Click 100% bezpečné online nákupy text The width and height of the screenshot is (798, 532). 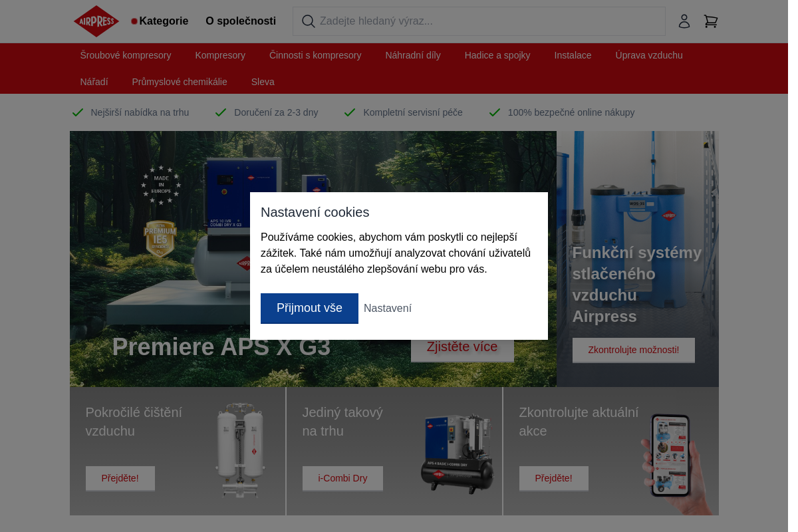pyautogui.click(x=571, y=112)
